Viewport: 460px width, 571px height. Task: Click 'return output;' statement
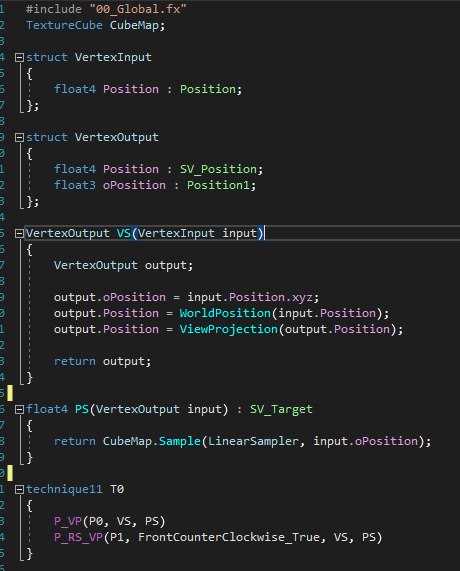coord(102,361)
